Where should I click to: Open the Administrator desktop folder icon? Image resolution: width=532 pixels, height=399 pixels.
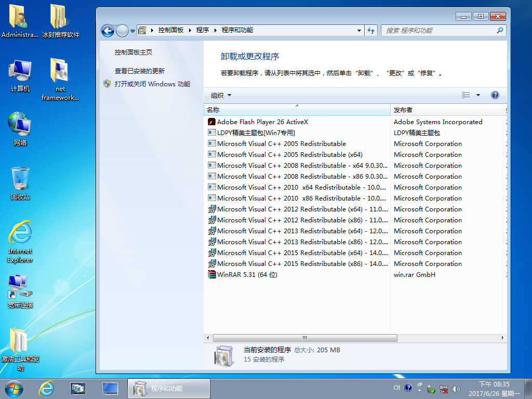click(20, 20)
